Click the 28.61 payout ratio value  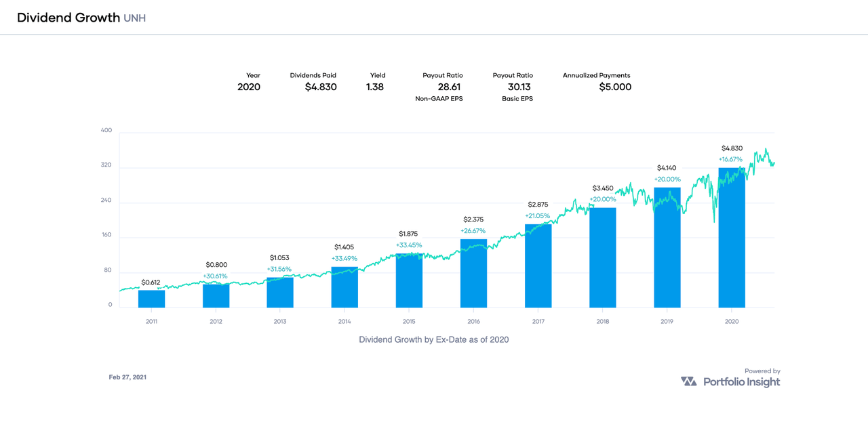[x=449, y=87]
